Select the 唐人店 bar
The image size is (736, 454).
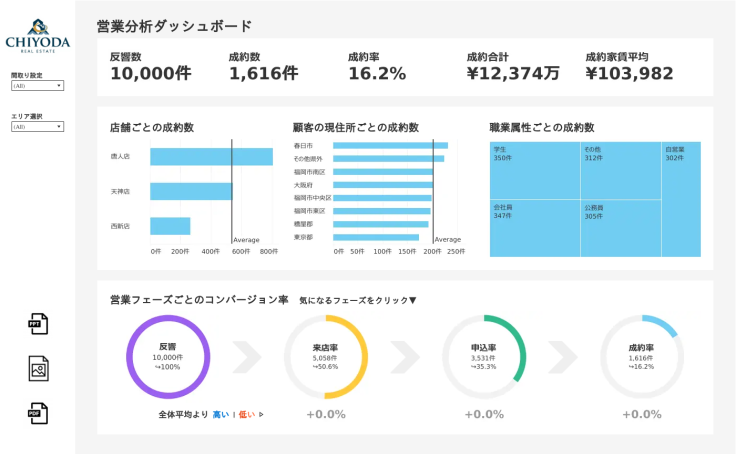[211, 157]
